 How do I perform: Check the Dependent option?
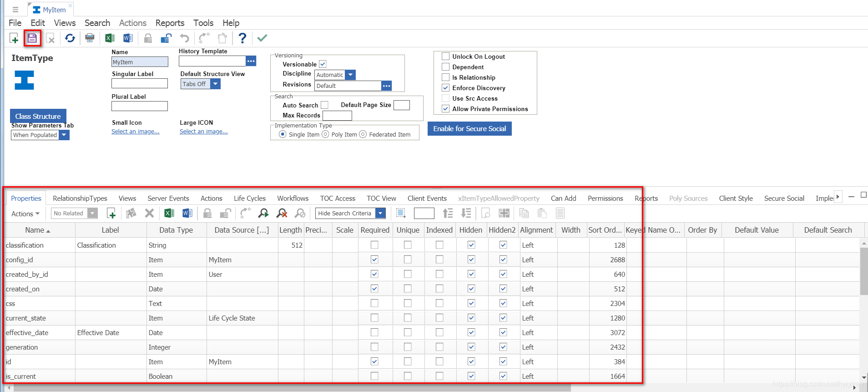pyautogui.click(x=446, y=67)
